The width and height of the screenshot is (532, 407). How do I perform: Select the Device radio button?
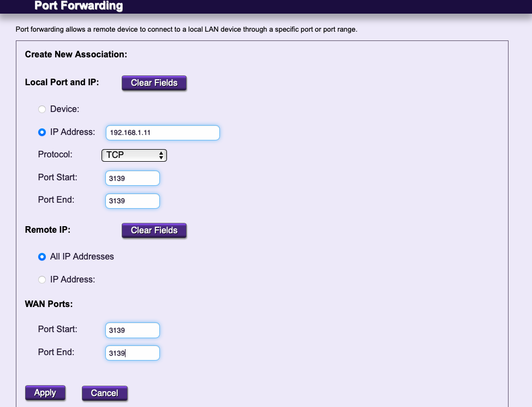42,109
